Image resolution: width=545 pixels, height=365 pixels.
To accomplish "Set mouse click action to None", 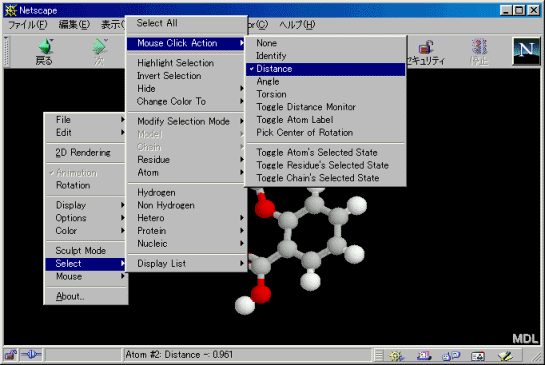I will (325, 43).
